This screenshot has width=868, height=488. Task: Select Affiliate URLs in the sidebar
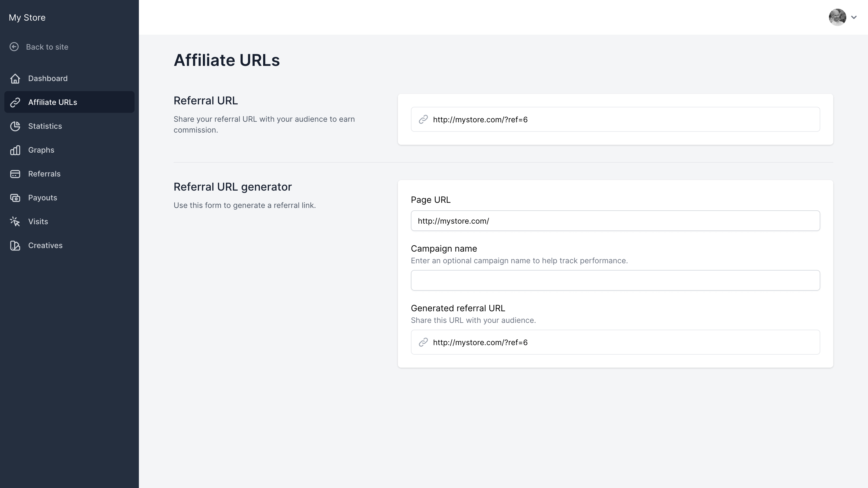[x=69, y=102]
